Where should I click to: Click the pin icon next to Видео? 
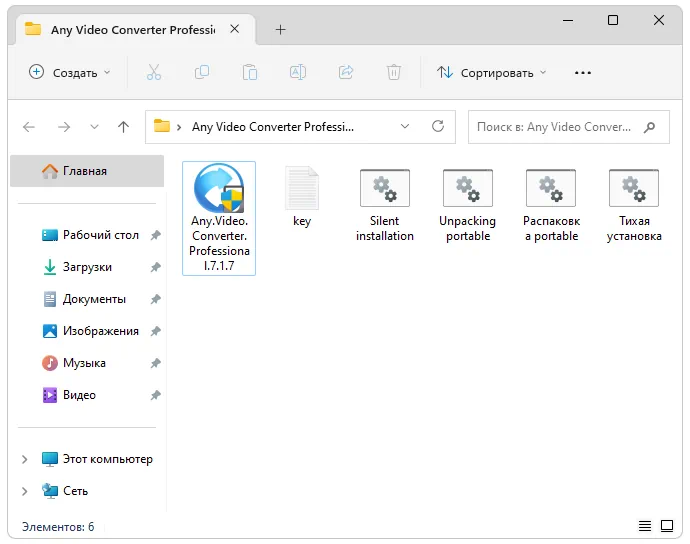155,395
